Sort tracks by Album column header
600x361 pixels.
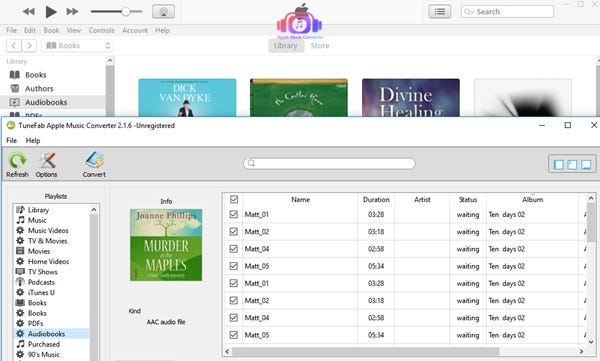pos(532,199)
